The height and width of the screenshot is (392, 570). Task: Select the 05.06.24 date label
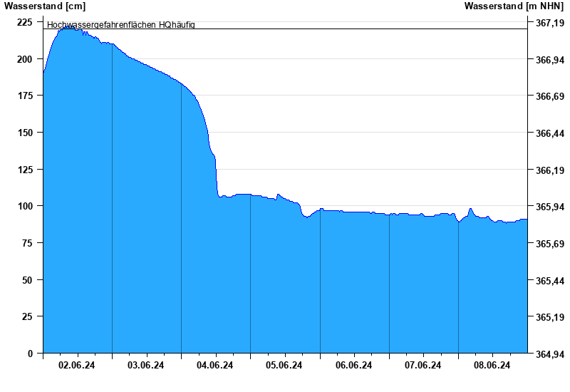pyautogui.click(x=284, y=365)
